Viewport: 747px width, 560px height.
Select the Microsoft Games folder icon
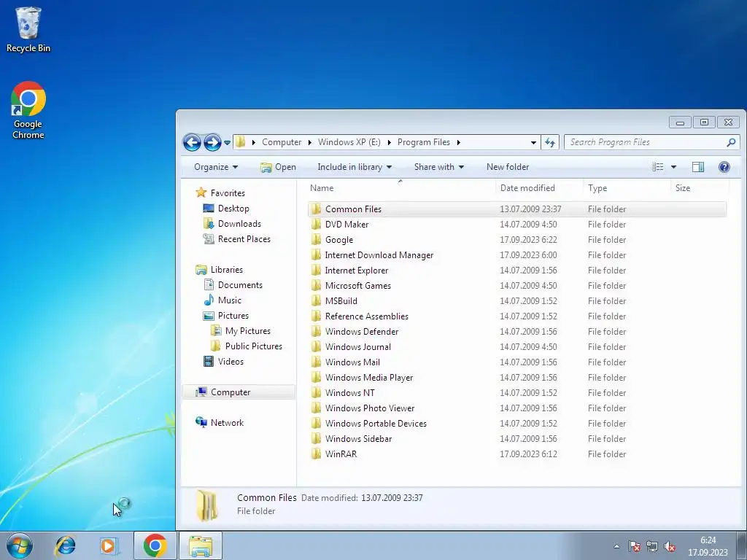[317, 285]
